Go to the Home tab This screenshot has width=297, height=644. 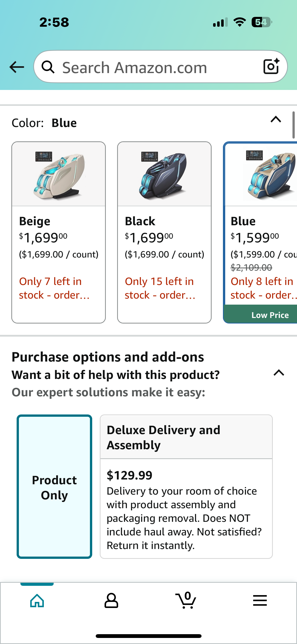pos(37,600)
